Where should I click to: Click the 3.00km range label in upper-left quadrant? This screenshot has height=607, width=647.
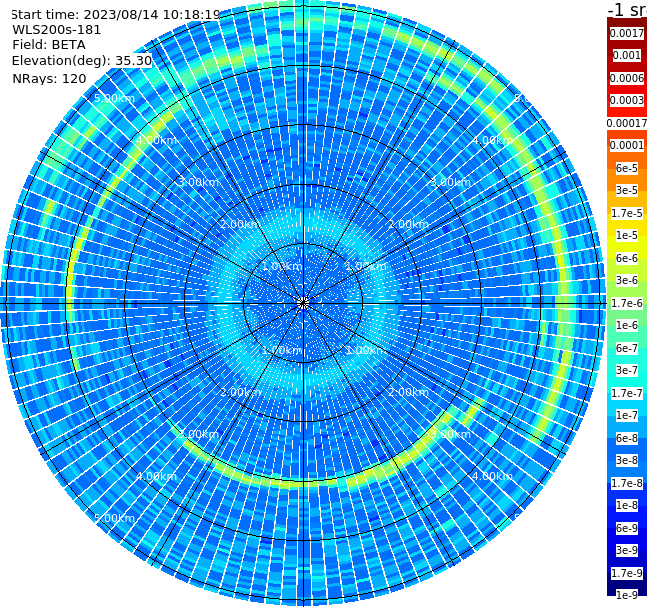[x=198, y=182]
